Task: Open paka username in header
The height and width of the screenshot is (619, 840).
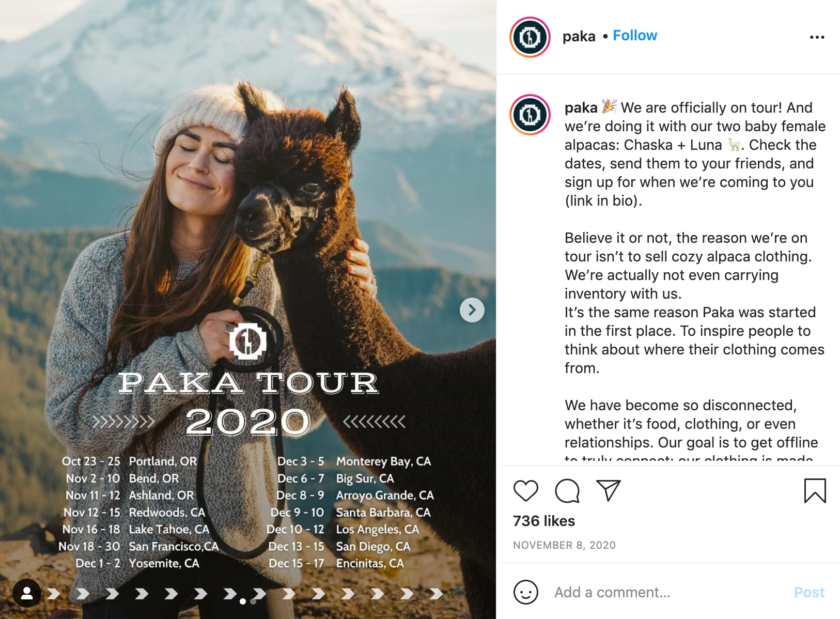Action: 579,36
